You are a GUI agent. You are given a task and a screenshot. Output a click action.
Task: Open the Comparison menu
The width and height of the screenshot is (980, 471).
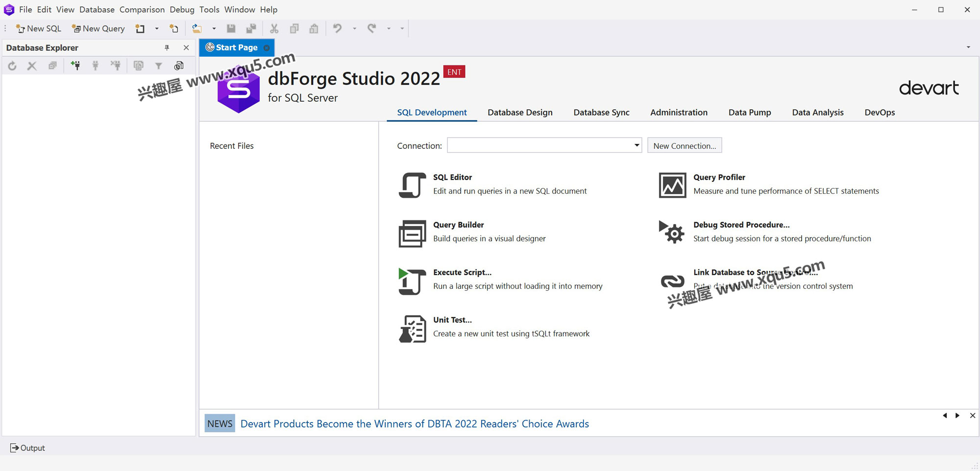pos(142,9)
